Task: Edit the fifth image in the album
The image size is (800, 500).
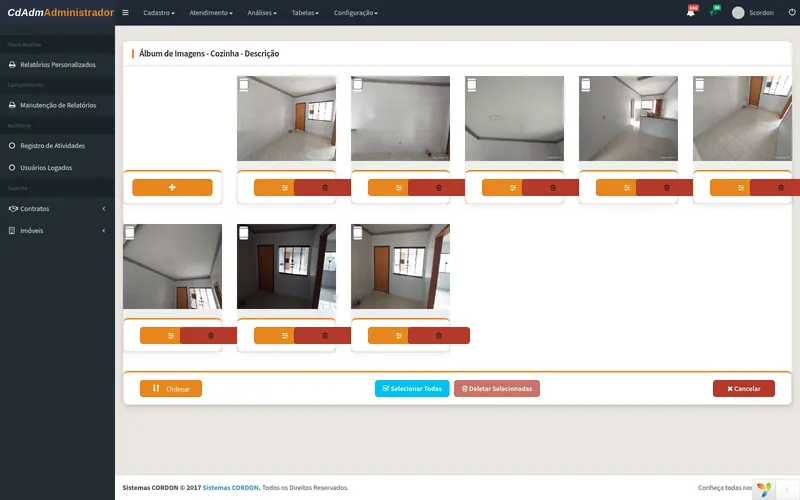Action: point(730,188)
